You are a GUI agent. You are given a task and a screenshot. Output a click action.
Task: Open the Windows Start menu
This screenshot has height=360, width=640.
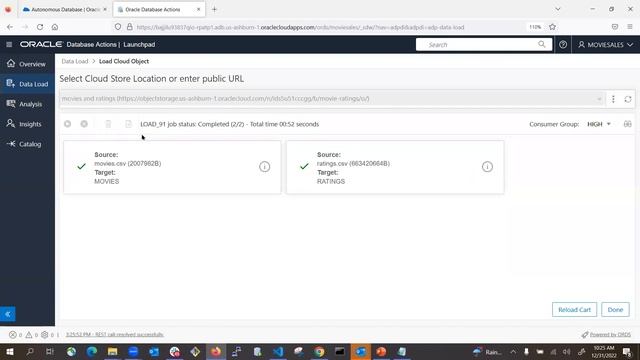click(x=9, y=351)
